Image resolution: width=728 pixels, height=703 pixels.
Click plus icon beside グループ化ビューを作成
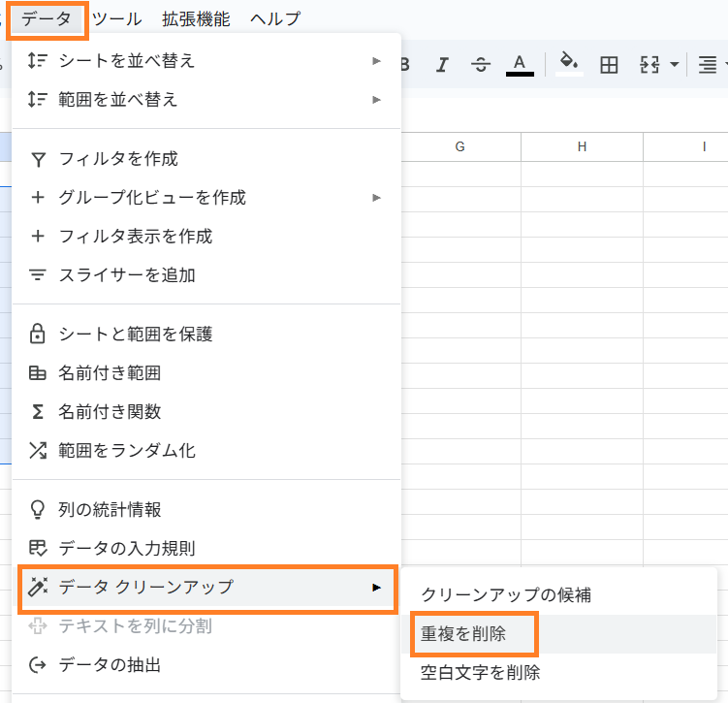pyautogui.click(x=38, y=198)
